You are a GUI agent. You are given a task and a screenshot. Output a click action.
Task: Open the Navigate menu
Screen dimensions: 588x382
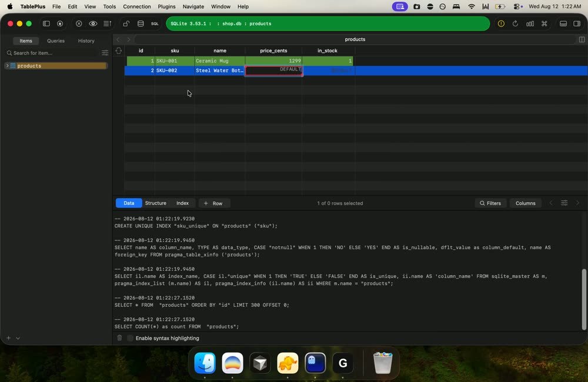click(x=193, y=6)
